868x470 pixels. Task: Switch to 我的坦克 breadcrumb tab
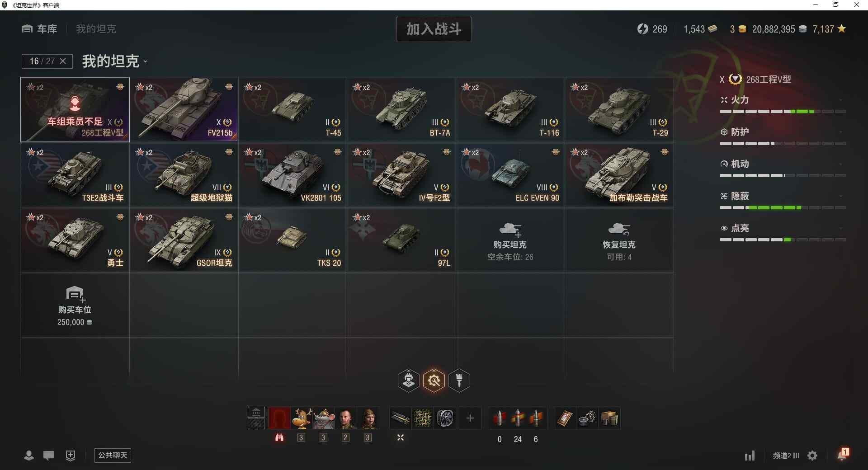click(96, 29)
